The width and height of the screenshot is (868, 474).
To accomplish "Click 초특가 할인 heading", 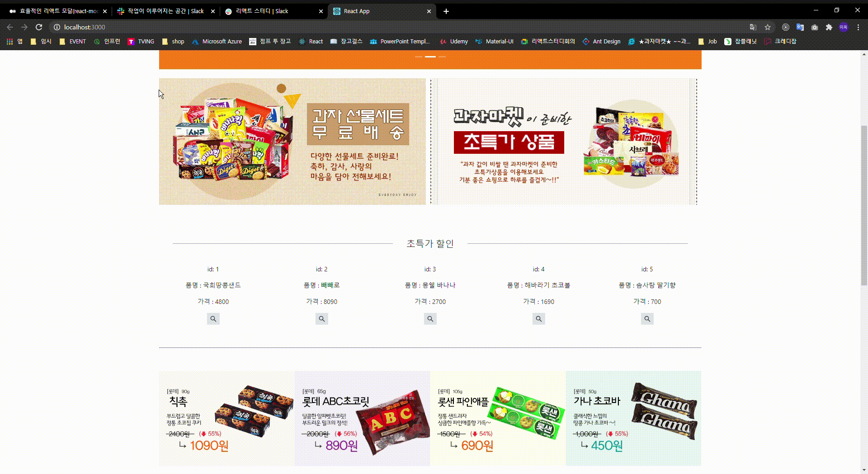I will point(430,243).
